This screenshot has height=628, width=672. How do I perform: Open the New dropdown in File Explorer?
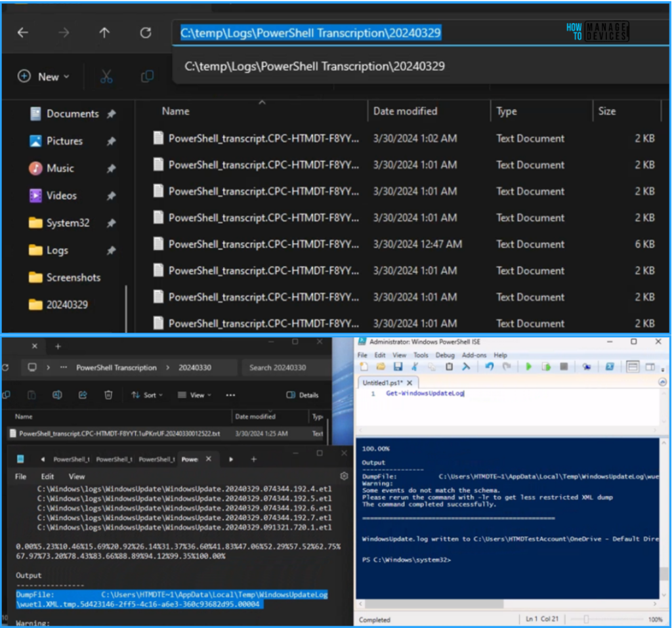click(43, 77)
